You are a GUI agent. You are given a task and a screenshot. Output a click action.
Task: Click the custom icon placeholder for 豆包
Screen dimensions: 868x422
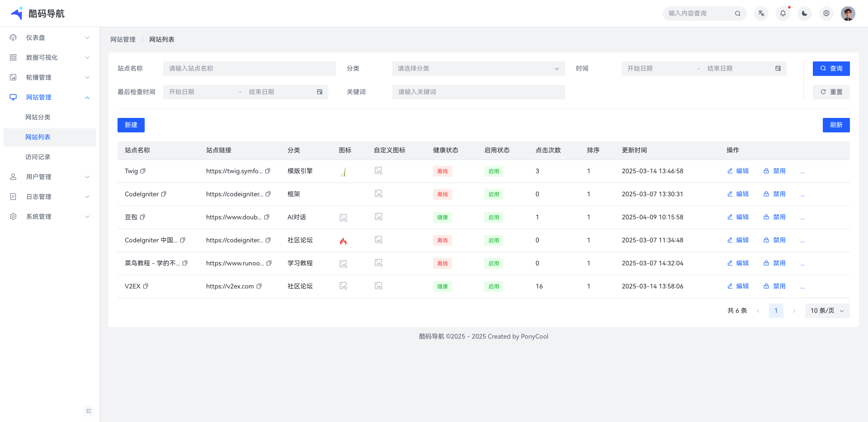point(378,217)
